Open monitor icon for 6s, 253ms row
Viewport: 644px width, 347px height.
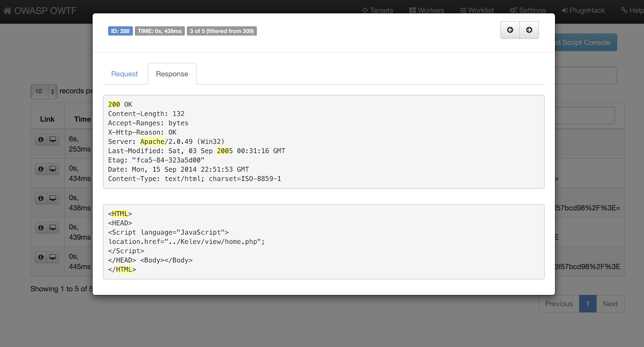[x=53, y=139]
